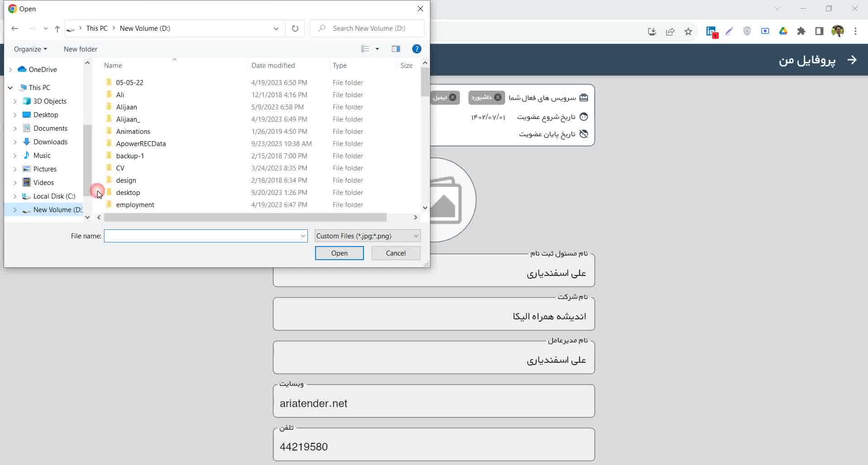The width and height of the screenshot is (868, 465).
Task: Go back in the Open dialog
Action: [x=14, y=28]
